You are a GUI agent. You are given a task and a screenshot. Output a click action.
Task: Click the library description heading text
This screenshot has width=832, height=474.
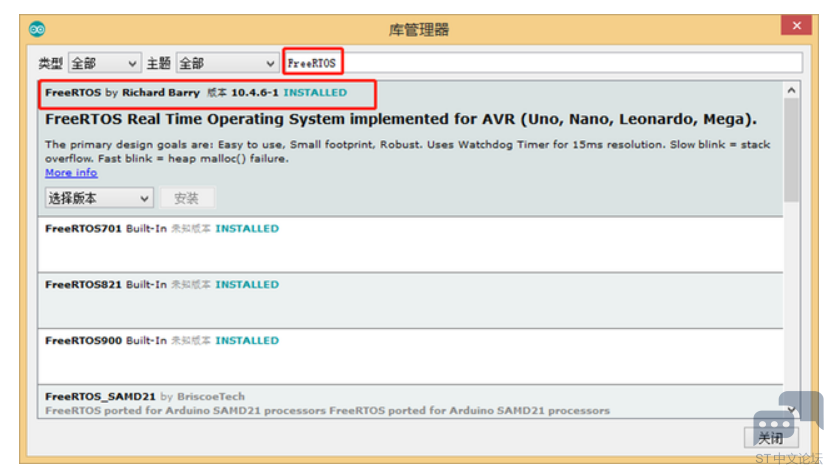[x=401, y=119]
